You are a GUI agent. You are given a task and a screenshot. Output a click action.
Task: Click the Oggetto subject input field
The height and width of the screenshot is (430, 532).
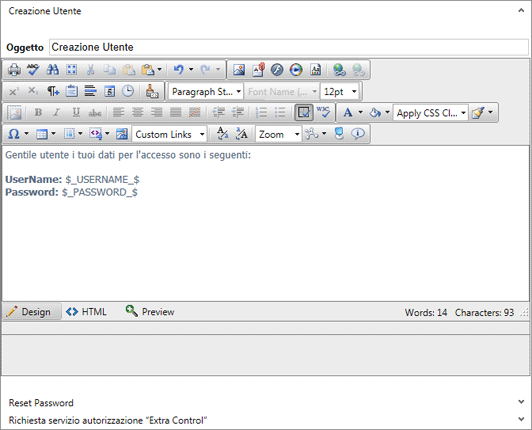click(x=289, y=47)
